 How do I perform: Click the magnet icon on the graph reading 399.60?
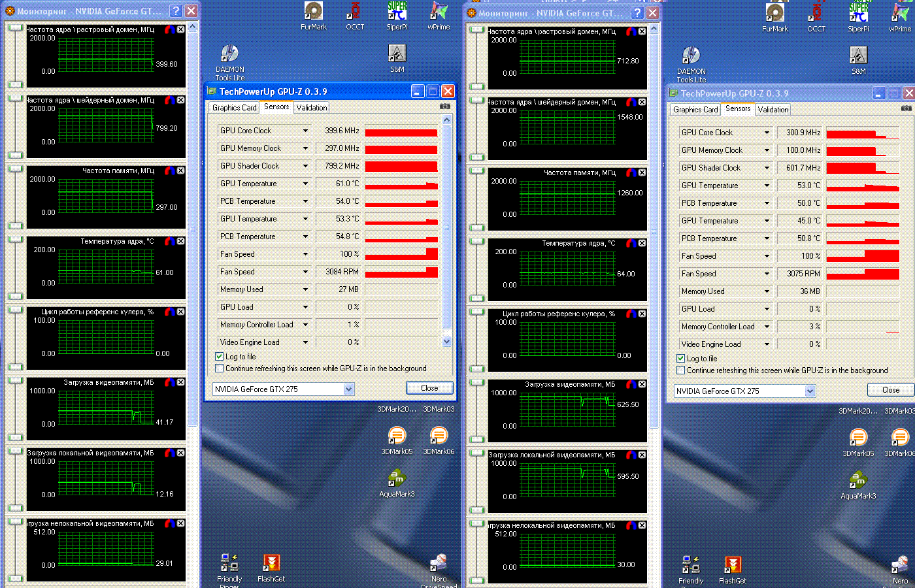coord(171,29)
